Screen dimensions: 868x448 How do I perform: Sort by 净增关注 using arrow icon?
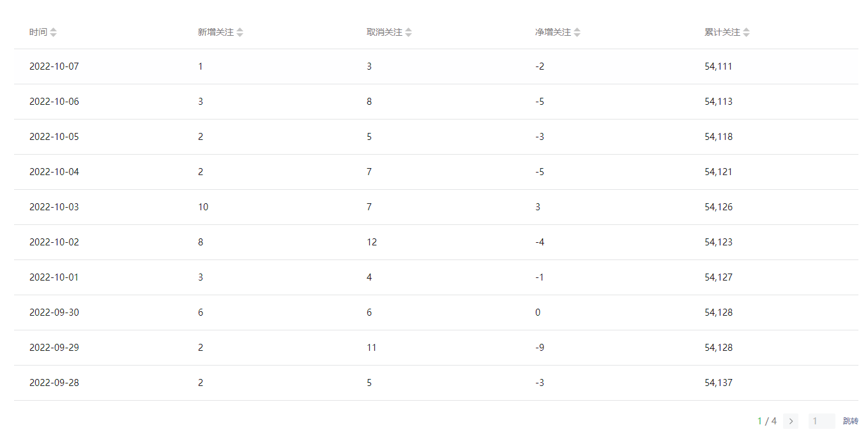577,33
